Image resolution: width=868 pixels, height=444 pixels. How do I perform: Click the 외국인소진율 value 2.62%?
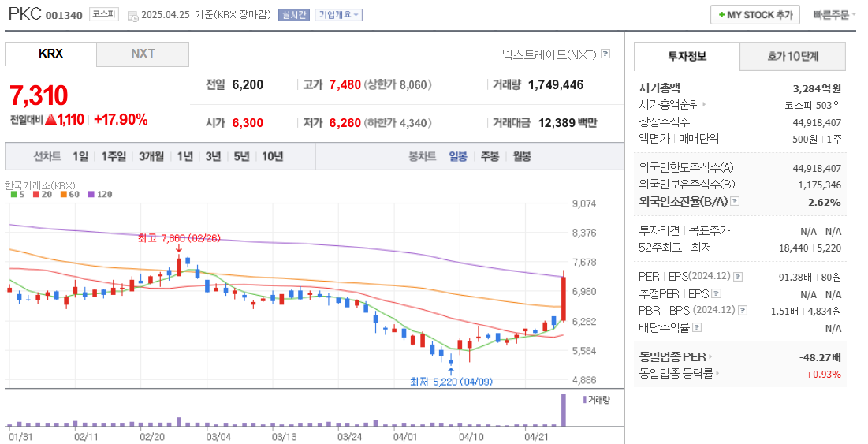pos(825,202)
